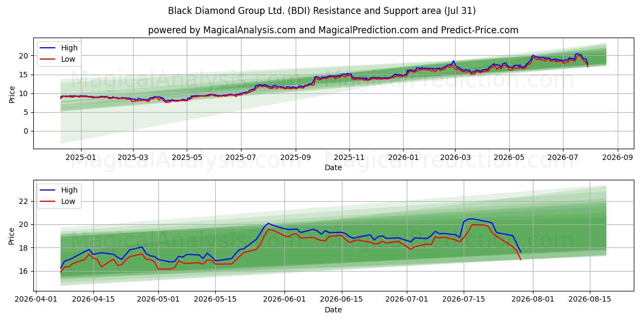This screenshot has height=322, width=644.
Task: Click the '20' y-axis tick in upper chart
Action: 25,56
